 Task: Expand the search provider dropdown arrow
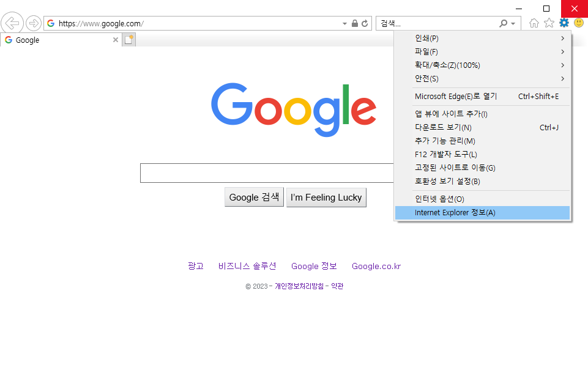513,23
